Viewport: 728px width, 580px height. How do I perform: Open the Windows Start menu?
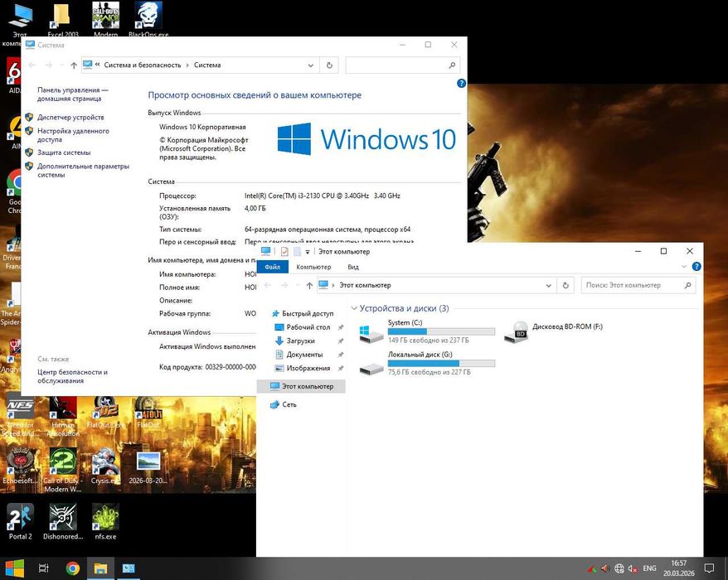click(x=14, y=568)
